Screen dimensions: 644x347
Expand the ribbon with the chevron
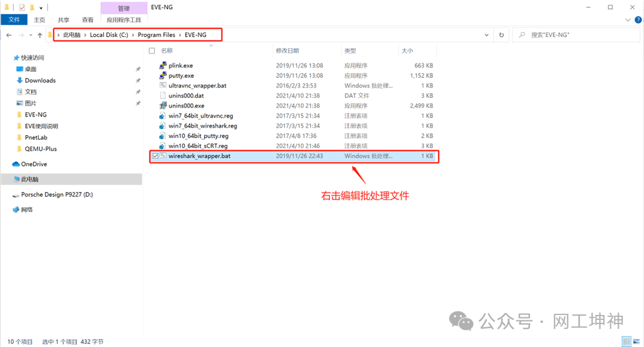coord(628,20)
